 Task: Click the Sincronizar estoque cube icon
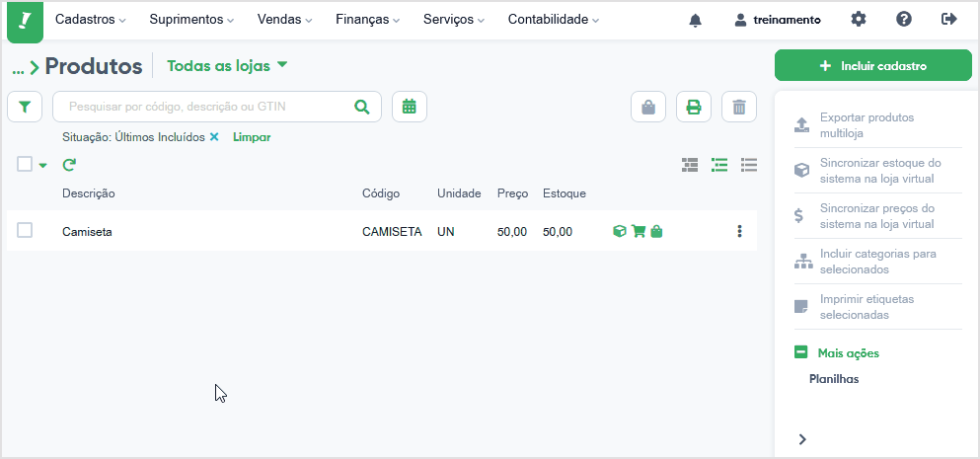point(801,171)
